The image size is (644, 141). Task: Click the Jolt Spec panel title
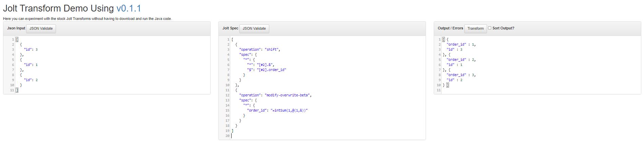click(230, 28)
